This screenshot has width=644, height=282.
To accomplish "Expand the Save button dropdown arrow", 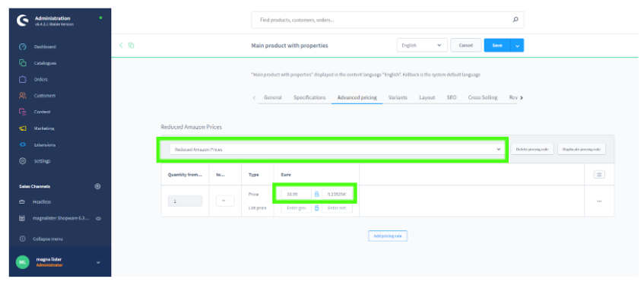I will point(517,45).
